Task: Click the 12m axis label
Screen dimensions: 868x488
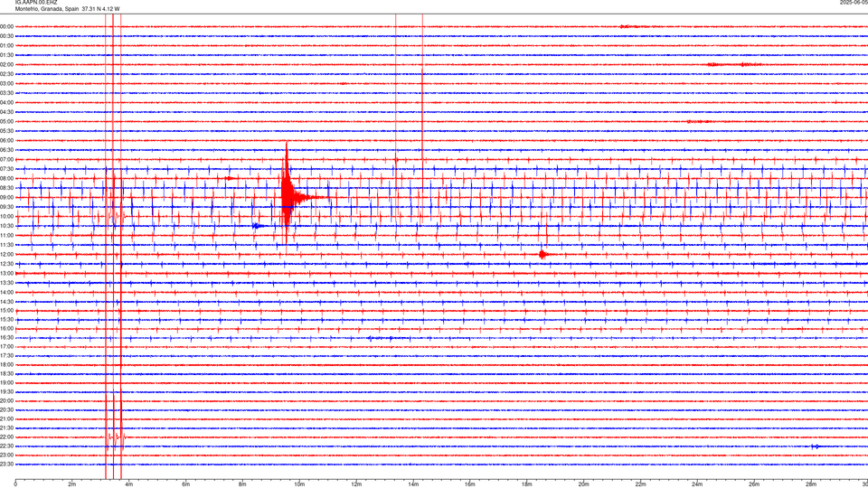Action: (356, 484)
